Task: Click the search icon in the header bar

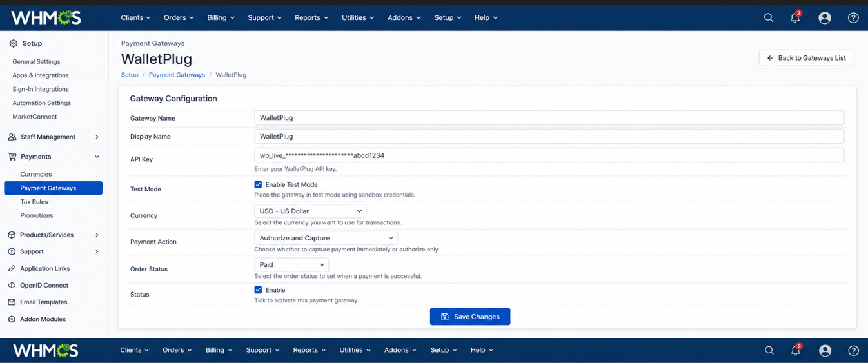Action: point(768,17)
